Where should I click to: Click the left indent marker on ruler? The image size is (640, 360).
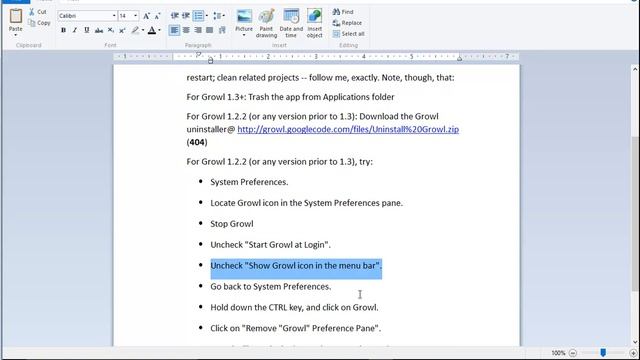pos(210,60)
